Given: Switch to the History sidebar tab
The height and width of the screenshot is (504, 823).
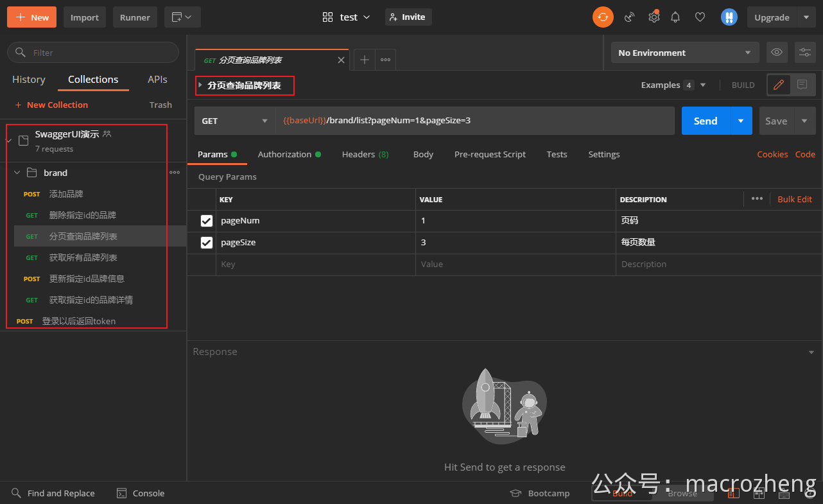Looking at the screenshot, I should coord(29,80).
